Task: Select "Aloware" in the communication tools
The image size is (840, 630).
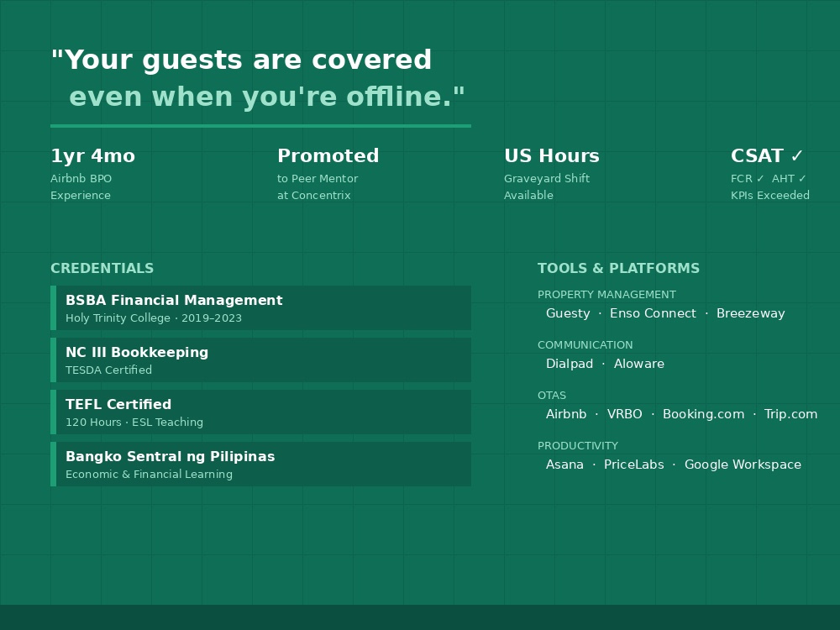Action: (638, 364)
